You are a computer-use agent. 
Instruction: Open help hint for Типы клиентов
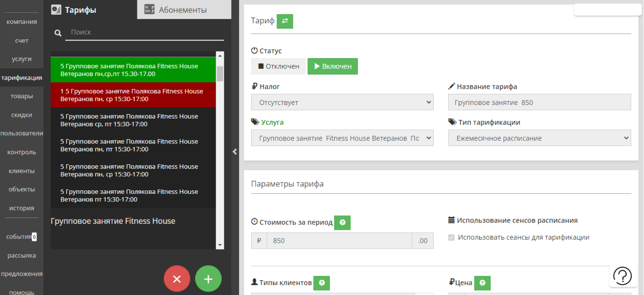point(322,283)
